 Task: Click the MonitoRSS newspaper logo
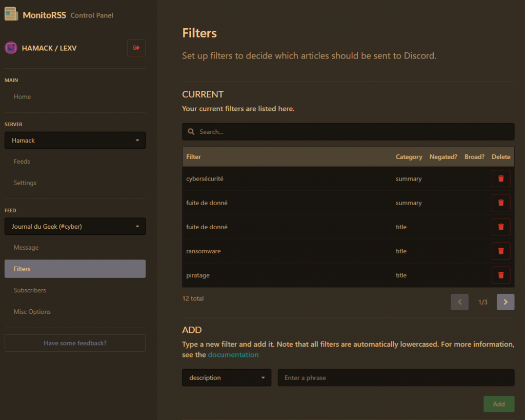coord(11,14)
